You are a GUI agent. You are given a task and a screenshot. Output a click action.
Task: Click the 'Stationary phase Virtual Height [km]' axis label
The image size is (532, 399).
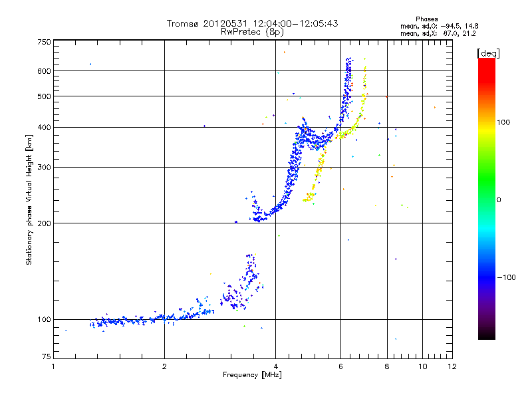[29, 199]
